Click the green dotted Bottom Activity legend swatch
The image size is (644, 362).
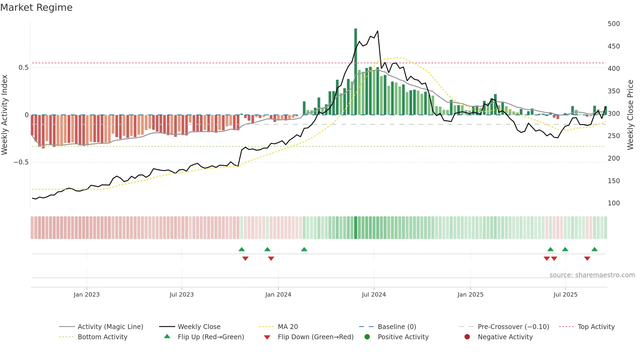pyautogui.click(x=66, y=337)
